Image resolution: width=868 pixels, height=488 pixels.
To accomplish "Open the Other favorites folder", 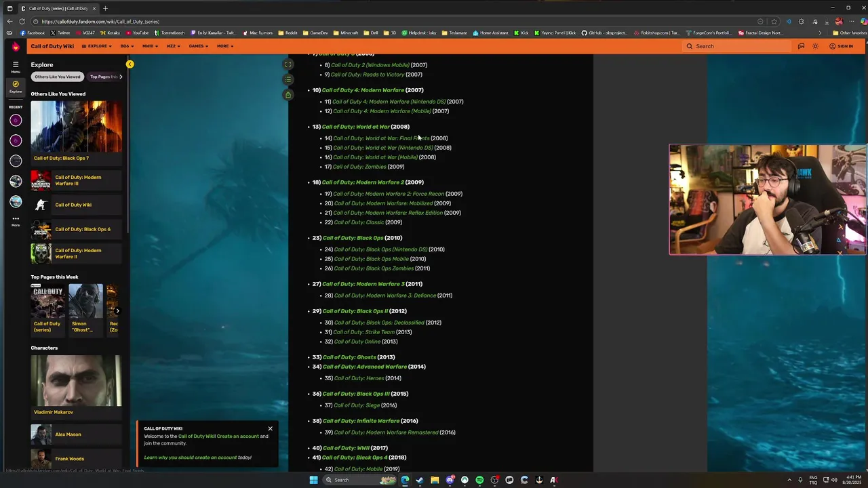I will 850,33.
